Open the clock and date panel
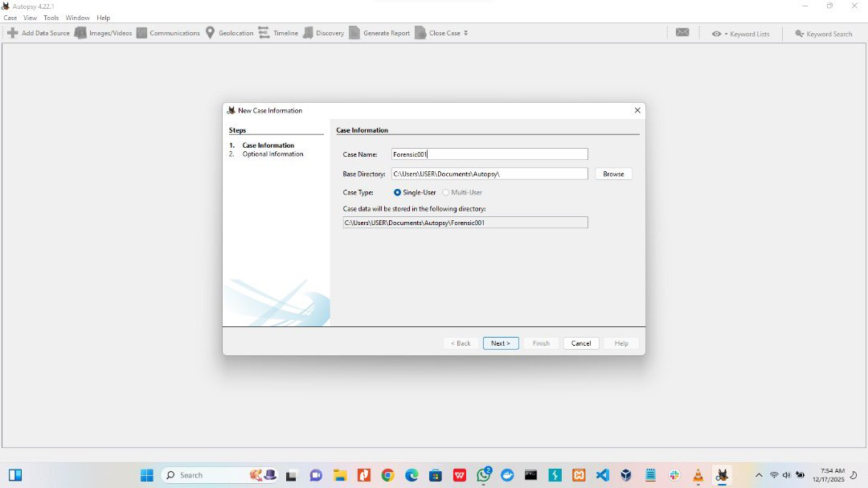 tap(828, 475)
